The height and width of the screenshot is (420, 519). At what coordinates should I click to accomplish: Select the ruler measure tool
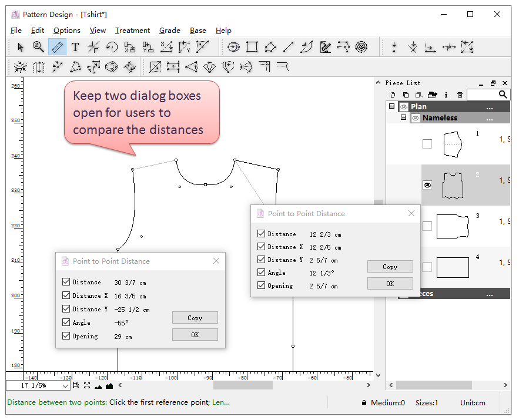pyautogui.click(x=57, y=47)
